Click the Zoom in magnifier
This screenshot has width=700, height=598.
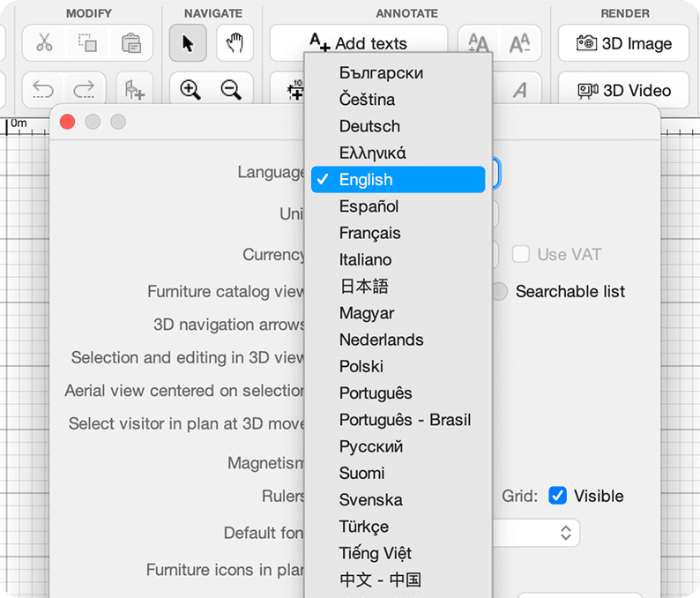[x=190, y=89]
